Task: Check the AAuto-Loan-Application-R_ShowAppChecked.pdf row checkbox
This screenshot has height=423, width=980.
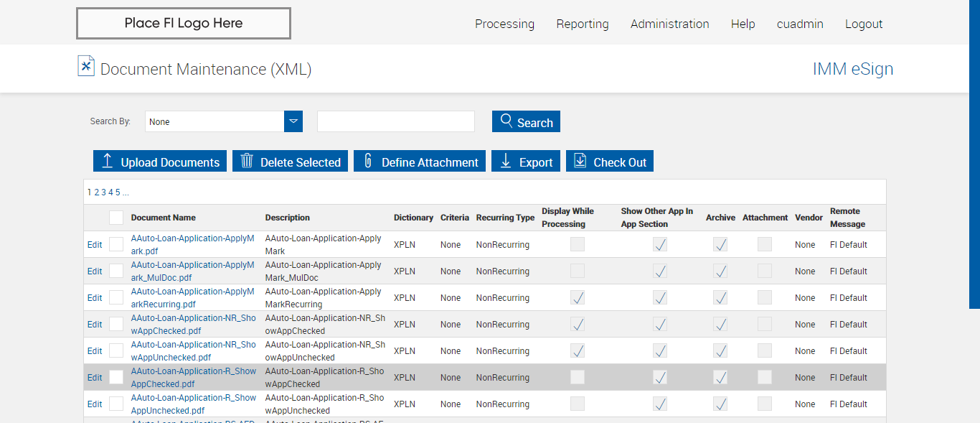Action: [116, 377]
